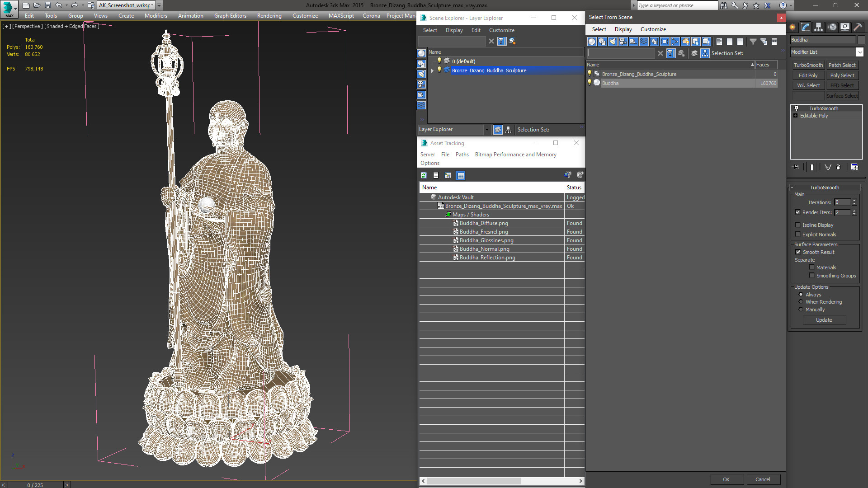The image size is (868, 488).
Task: Click Tree View icon in Asset Tracking toolbar
Action: (448, 175)
